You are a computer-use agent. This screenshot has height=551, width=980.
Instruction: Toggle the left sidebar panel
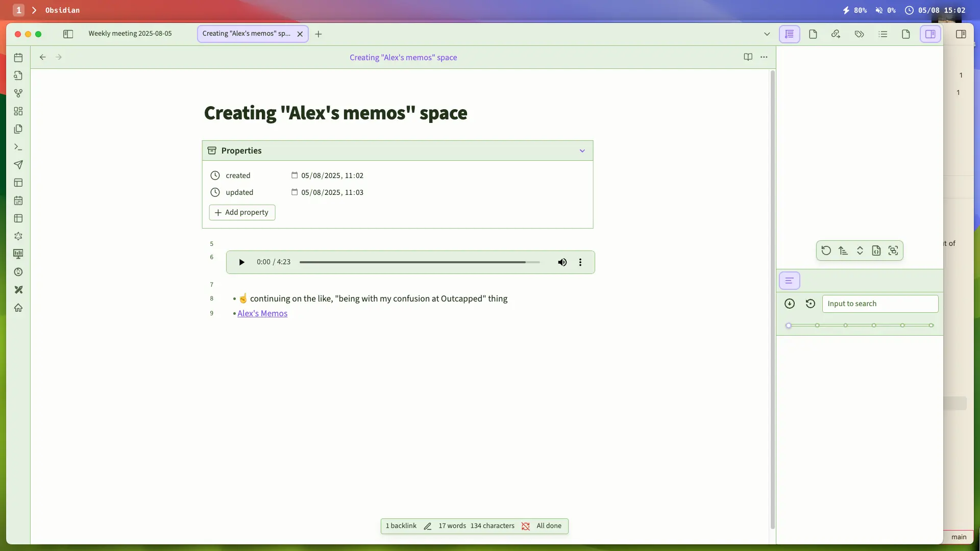tap(68, 34)
